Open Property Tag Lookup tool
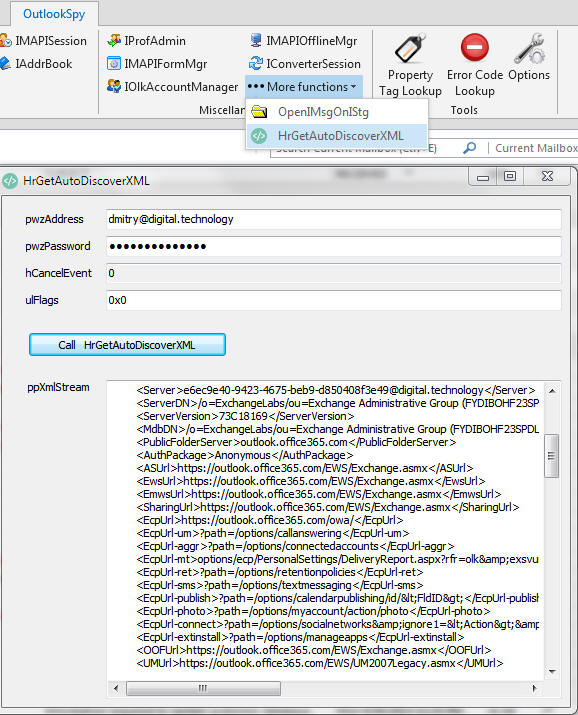This screenshot has height=715, width=578. pyautogui.click(x=410, y=65)
